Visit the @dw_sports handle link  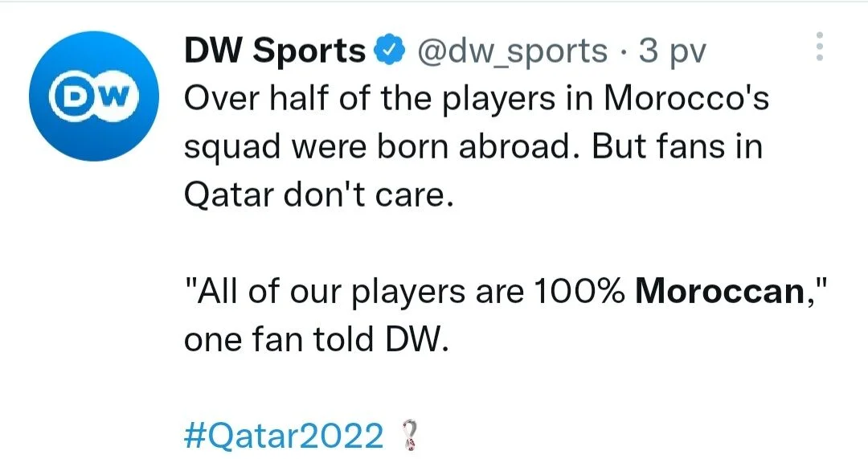pos(510,51)
